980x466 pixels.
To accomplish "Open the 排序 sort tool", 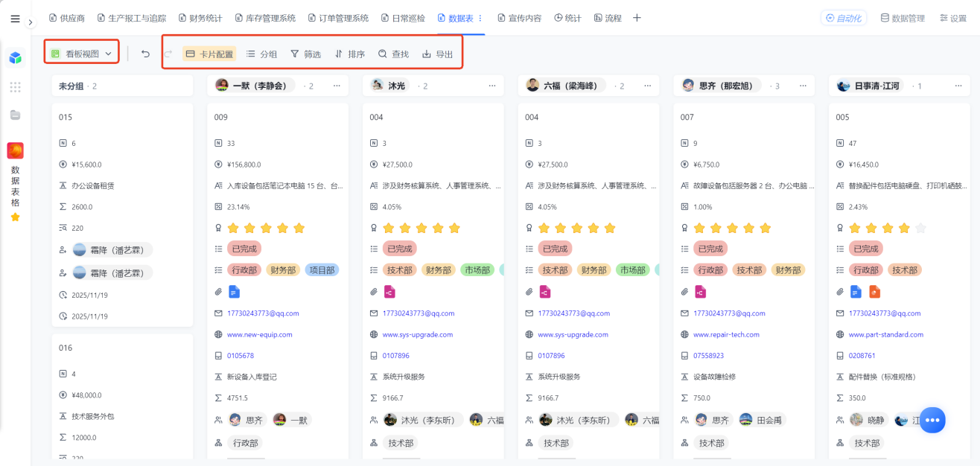I will tap(350, 54).
